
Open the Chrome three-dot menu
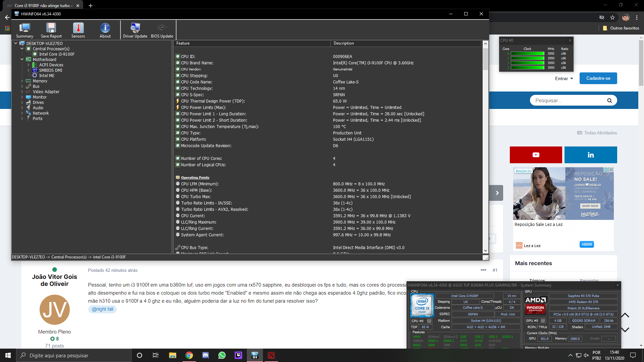(637, 17)
